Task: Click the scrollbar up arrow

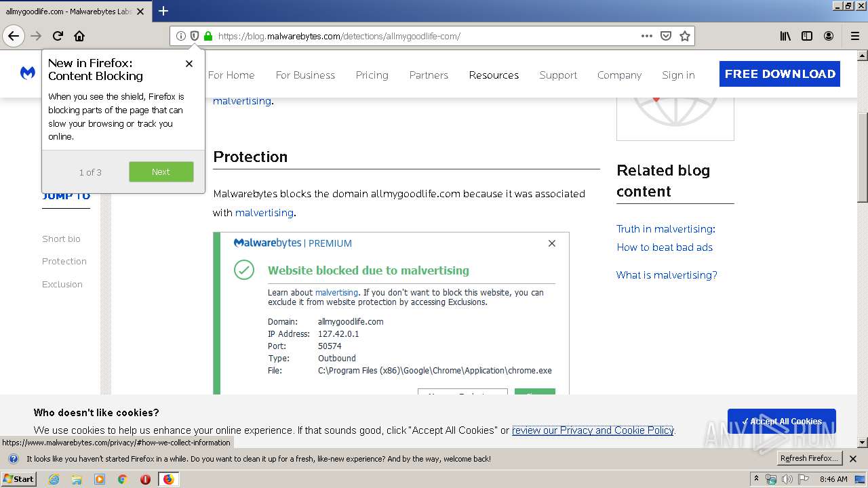Action: (863, 56)
